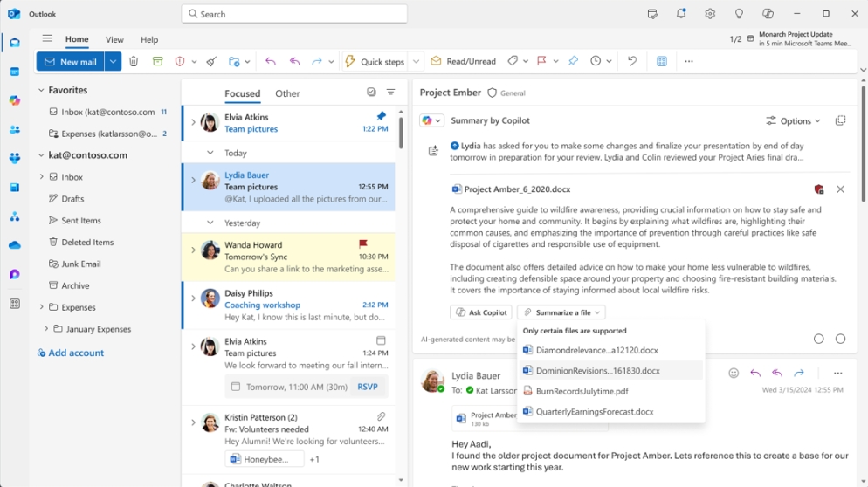Open Settings gear in title bar

[x=710, y=14]
